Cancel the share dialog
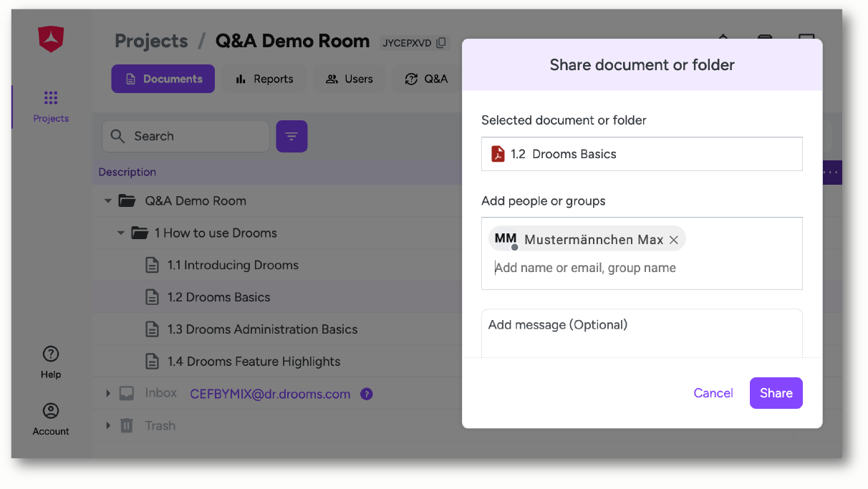868x489 pixels. coord(713,393)
